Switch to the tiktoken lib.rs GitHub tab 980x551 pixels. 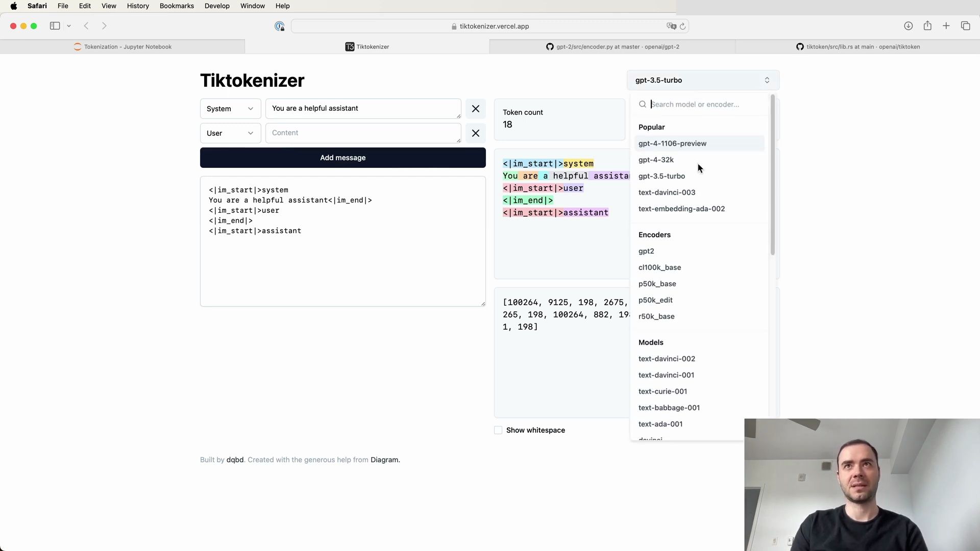click(857, 46)
